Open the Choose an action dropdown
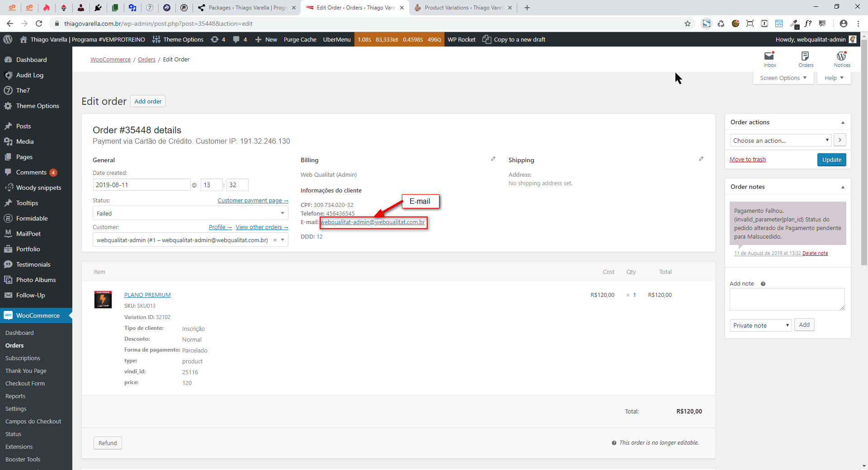 pos(781,141)
